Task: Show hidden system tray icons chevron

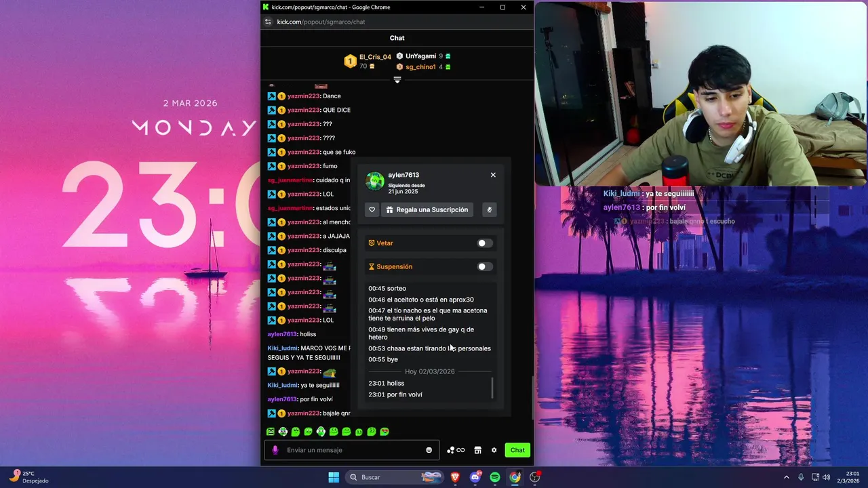Action: click(787, 477)
